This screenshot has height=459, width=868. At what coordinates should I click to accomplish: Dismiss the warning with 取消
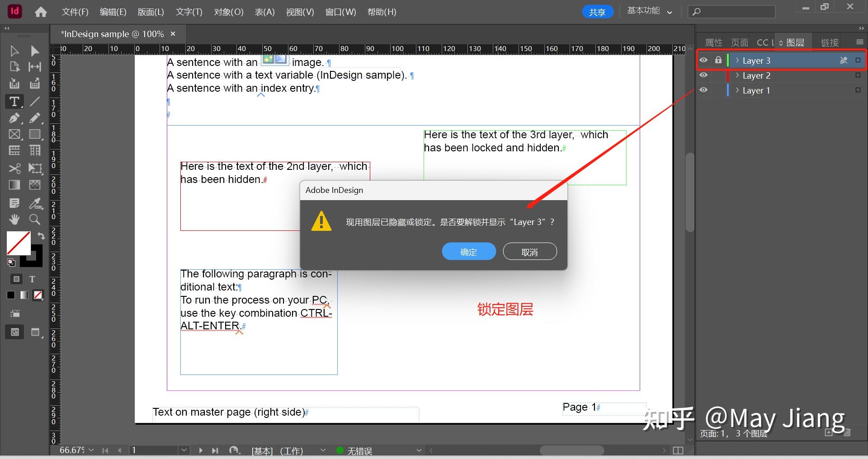click(x=529, y=252)
